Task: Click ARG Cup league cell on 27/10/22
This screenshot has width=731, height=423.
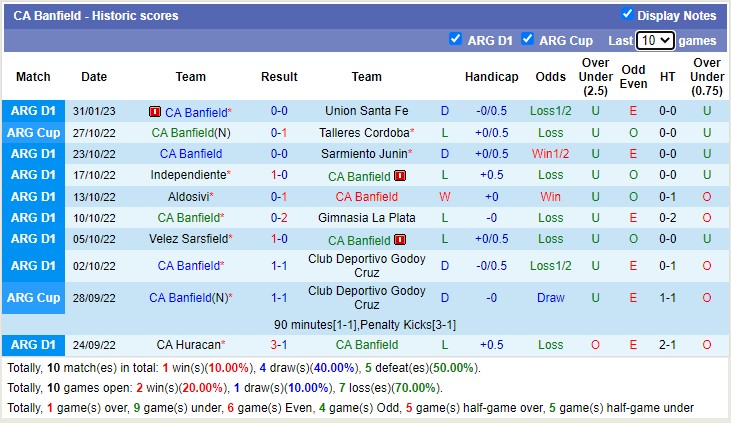Action: click(34, 133)
